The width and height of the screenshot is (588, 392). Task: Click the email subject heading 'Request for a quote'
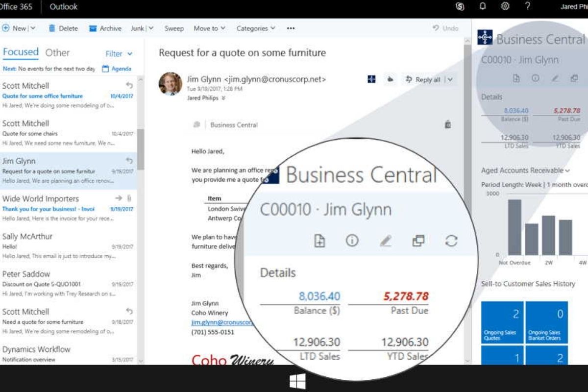[x=242, y=52]
